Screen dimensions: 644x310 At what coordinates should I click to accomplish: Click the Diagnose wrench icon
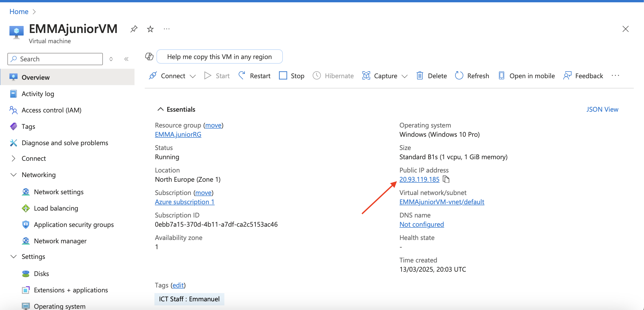point(14,143)
